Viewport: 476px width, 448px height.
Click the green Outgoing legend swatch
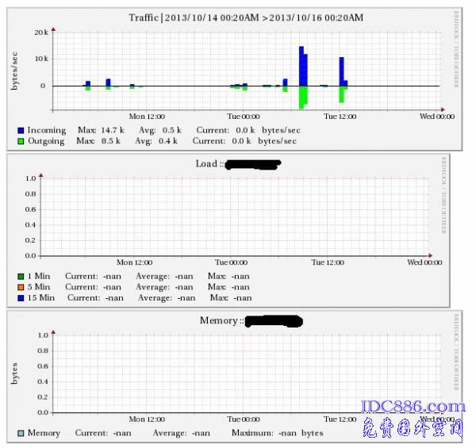pyautogui.click(x=20, y=141)
